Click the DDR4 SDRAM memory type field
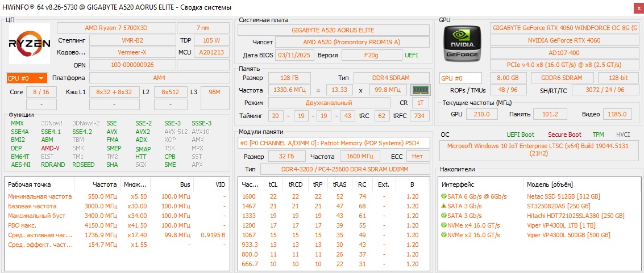 point(392,78)
